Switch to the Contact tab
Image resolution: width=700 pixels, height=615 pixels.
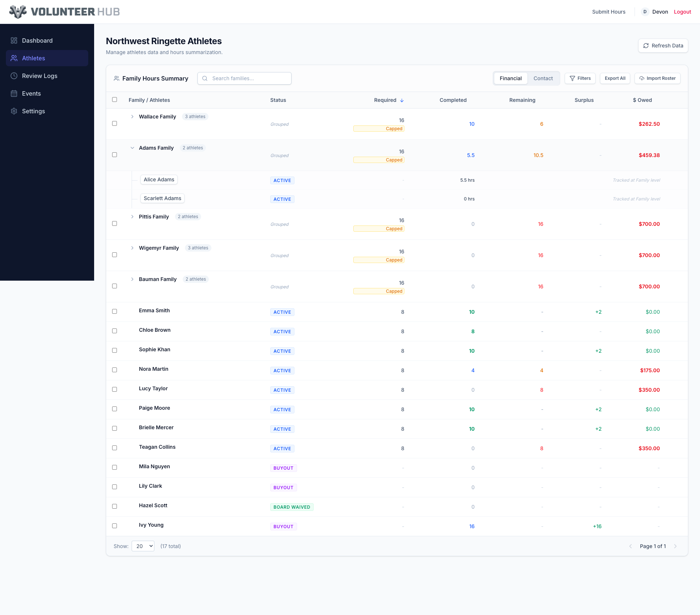543,78
